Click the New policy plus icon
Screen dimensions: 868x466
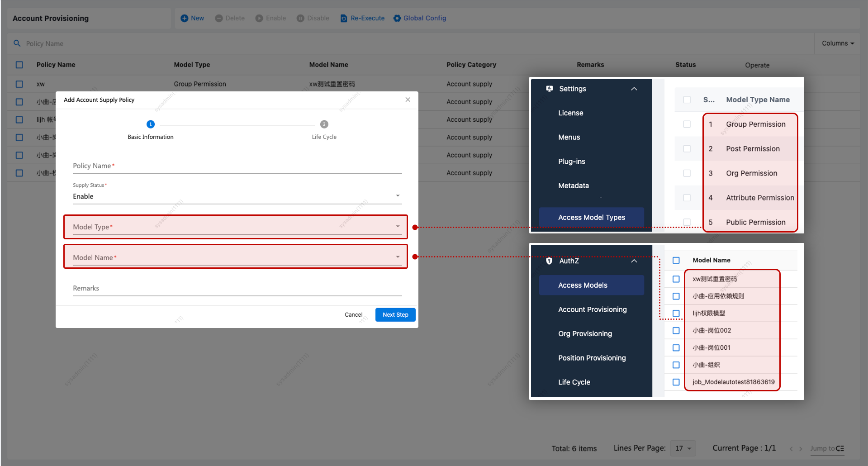tap(184, 18)
